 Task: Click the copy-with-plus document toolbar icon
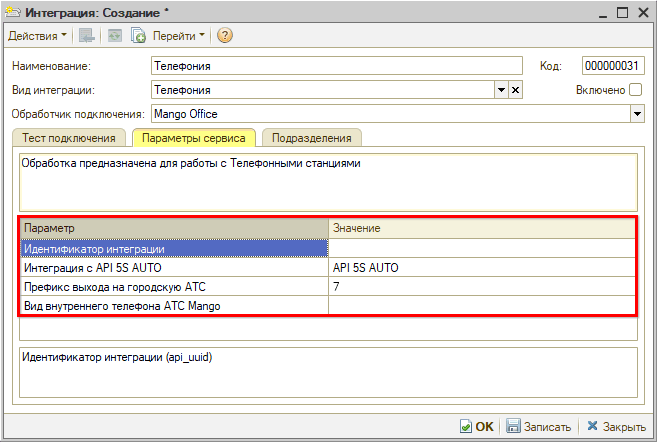[x=139, y=36]
